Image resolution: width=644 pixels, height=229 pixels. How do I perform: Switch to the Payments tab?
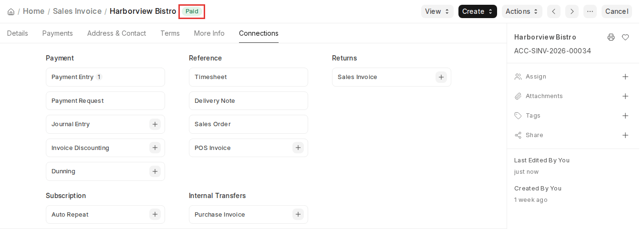click(x=58, y=33)
